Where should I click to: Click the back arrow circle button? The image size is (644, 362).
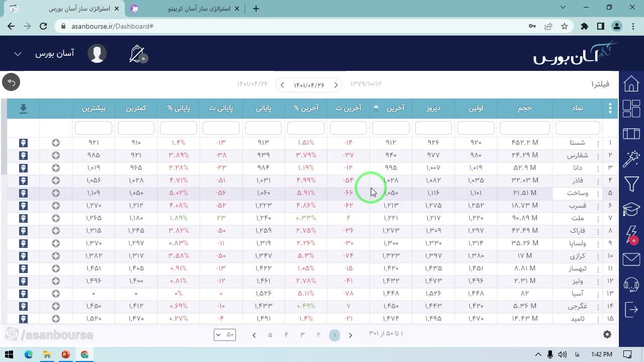[x=11, y=82]
